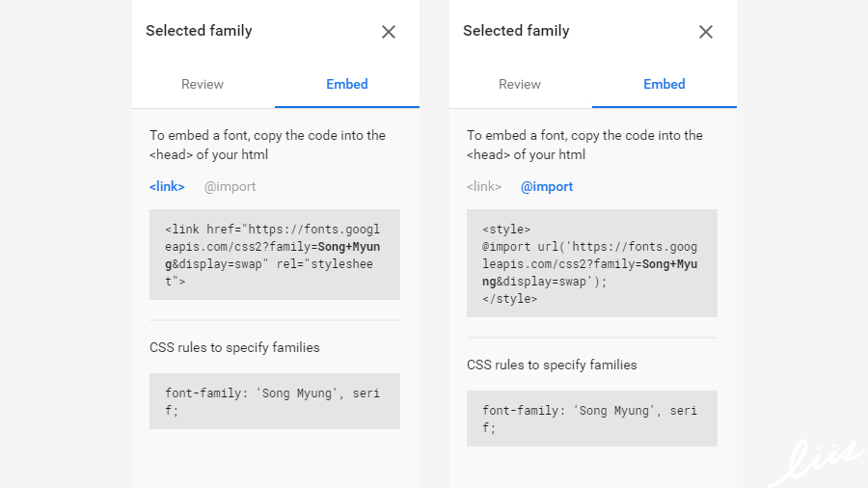This screenshot has height=488, width=868.
Task: Choose the <link> option in left panel
Action: click(167, 187)
